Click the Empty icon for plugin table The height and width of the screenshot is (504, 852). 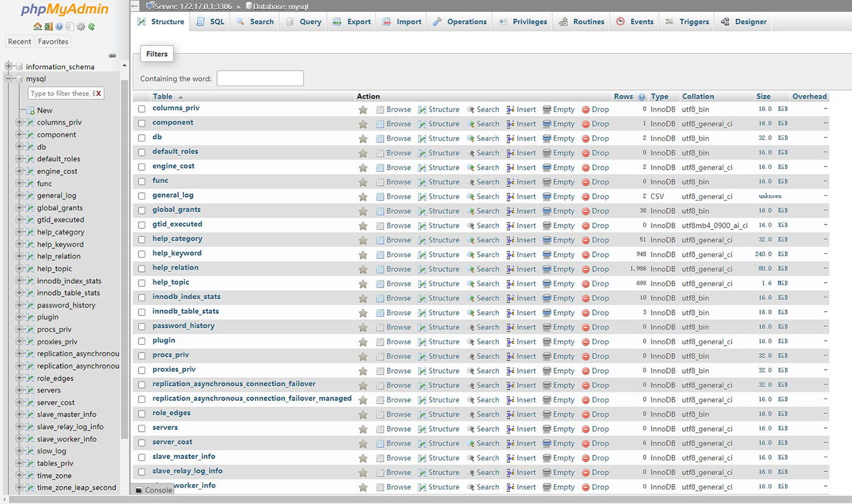(x=547, y=342)
